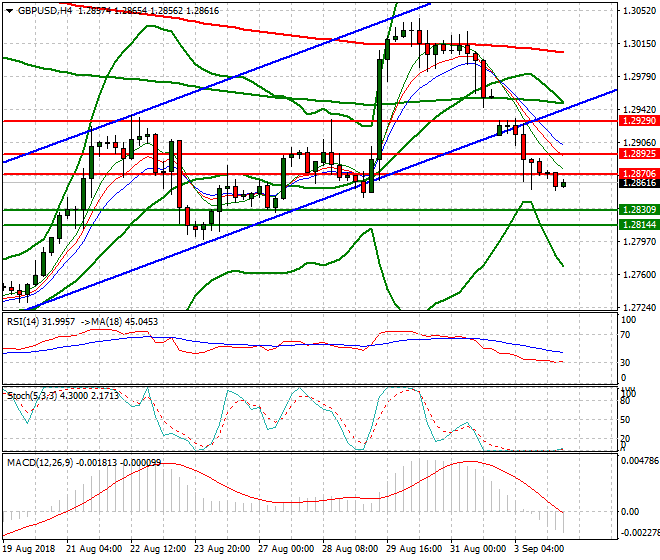The image size is (660, 560).
Task: Click the 1.29420 price scale value
Action: (639, 109)
